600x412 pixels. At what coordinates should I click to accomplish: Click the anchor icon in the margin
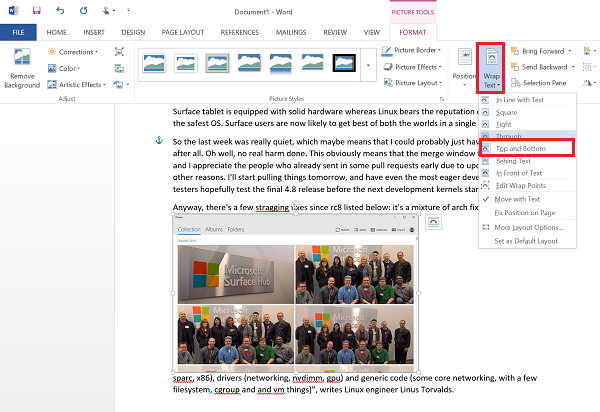[x=159, y=140]
